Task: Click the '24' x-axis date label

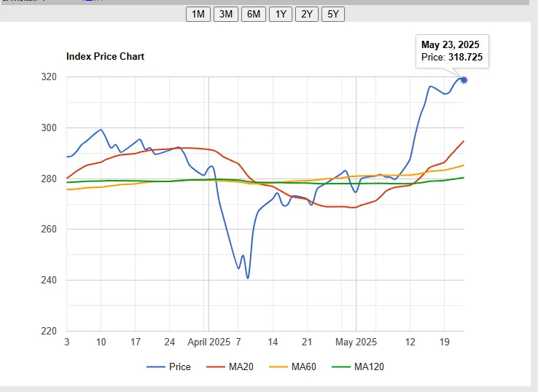Action: 170,342
